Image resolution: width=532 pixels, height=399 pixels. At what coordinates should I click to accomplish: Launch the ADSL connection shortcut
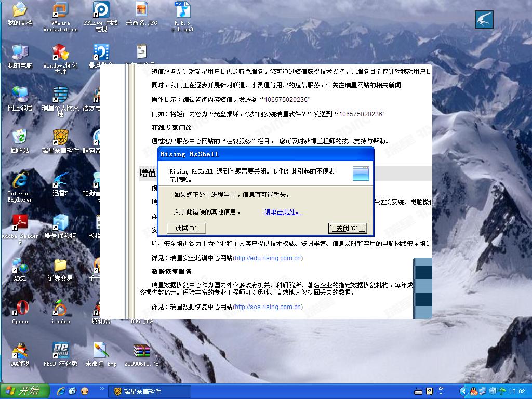(20, 270)
